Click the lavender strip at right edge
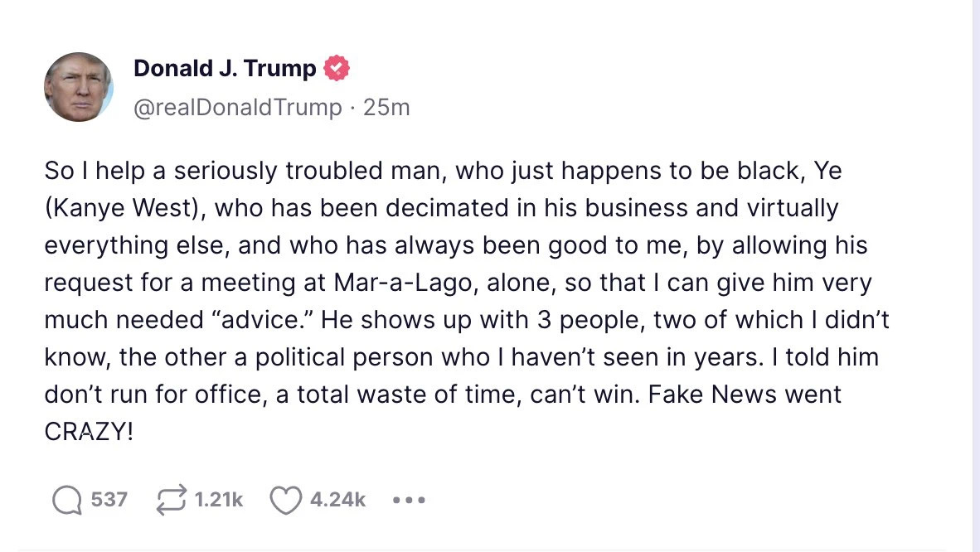This screenshot has height=552, width=980. coord(975,274)
